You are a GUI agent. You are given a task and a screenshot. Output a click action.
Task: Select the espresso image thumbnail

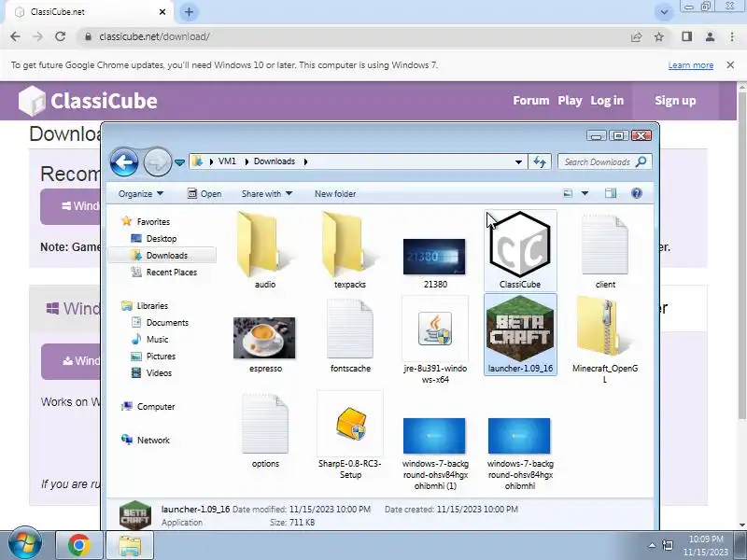[265, 338]
